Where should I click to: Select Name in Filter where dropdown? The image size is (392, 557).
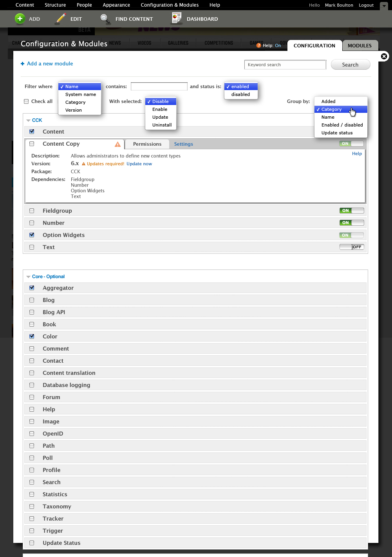(79, 87)
